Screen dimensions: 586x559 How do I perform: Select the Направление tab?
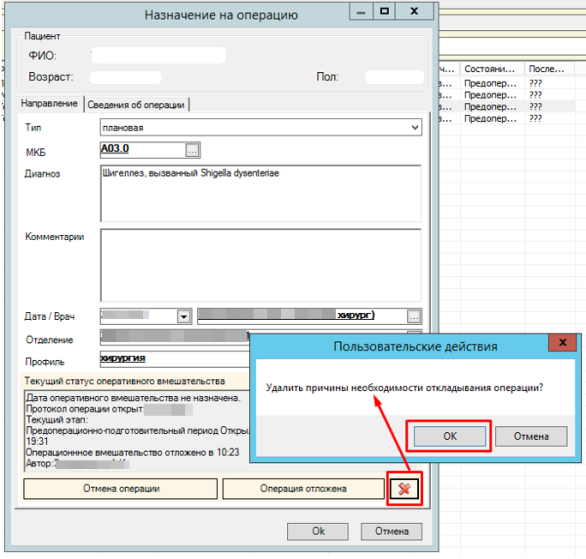click(49, 104)
